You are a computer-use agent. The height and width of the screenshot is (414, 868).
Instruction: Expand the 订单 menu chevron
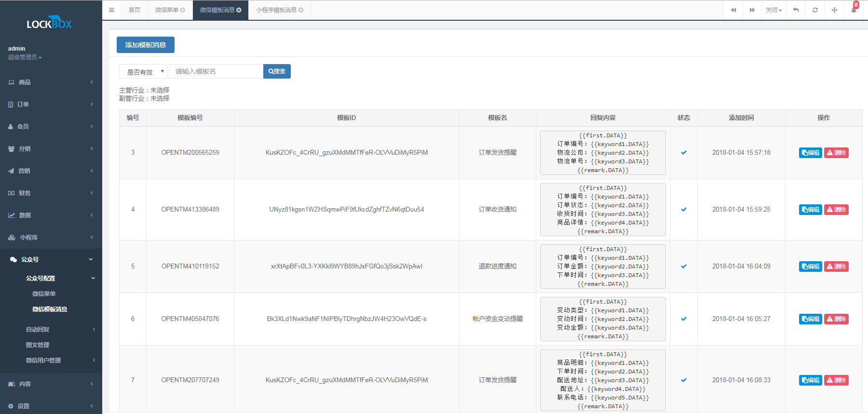pos(92,105)
